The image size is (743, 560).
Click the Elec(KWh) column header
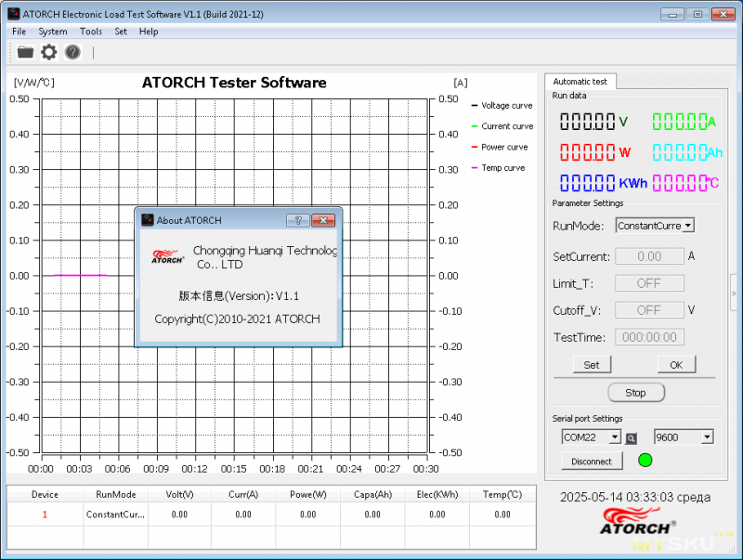pyautogui.click(x=437, y=495)
